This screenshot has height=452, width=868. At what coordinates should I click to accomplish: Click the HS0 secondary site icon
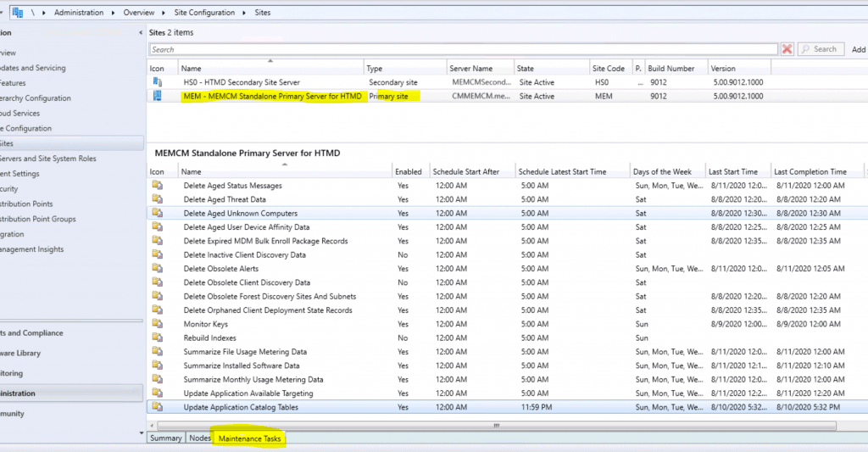(157, 82)
